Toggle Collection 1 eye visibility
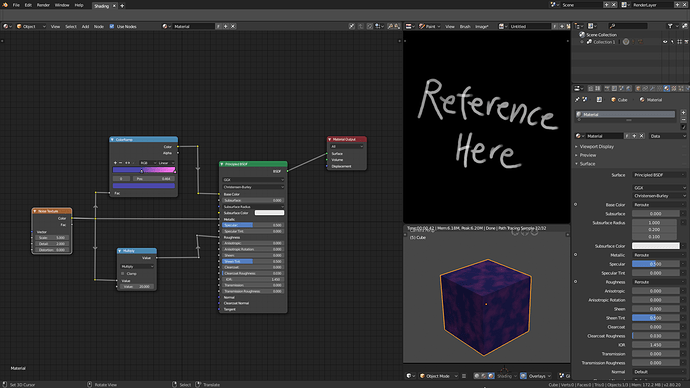The width and height of the screenshot is (690, 388). coord(665,42)
